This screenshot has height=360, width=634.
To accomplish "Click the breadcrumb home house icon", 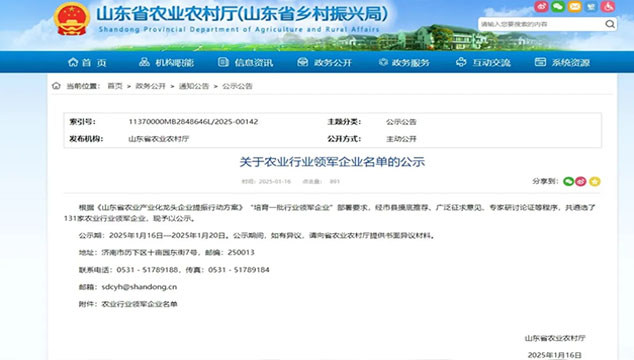I will 56,86.
